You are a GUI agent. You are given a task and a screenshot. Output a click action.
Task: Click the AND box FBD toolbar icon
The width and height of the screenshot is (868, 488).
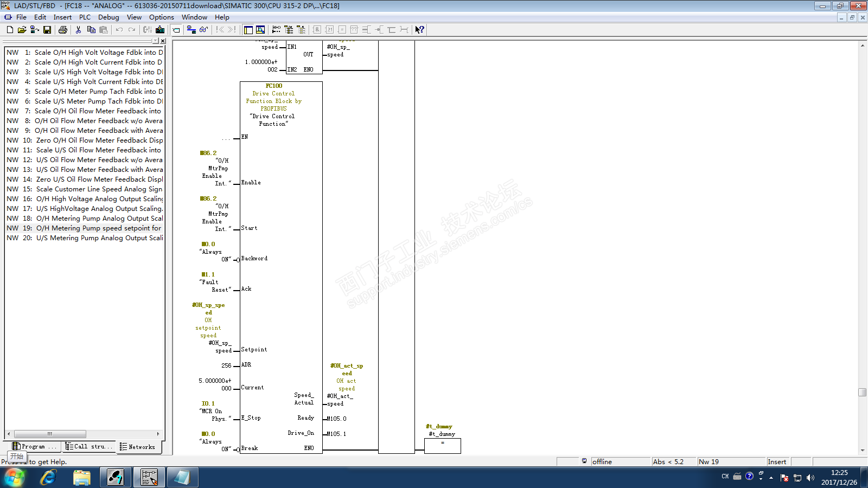tap(317, 30)
